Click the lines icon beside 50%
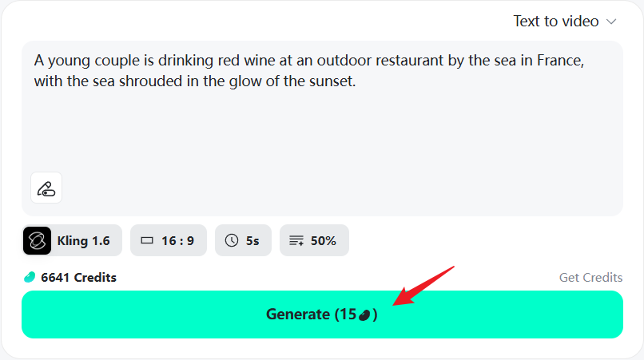 [296, 240]
